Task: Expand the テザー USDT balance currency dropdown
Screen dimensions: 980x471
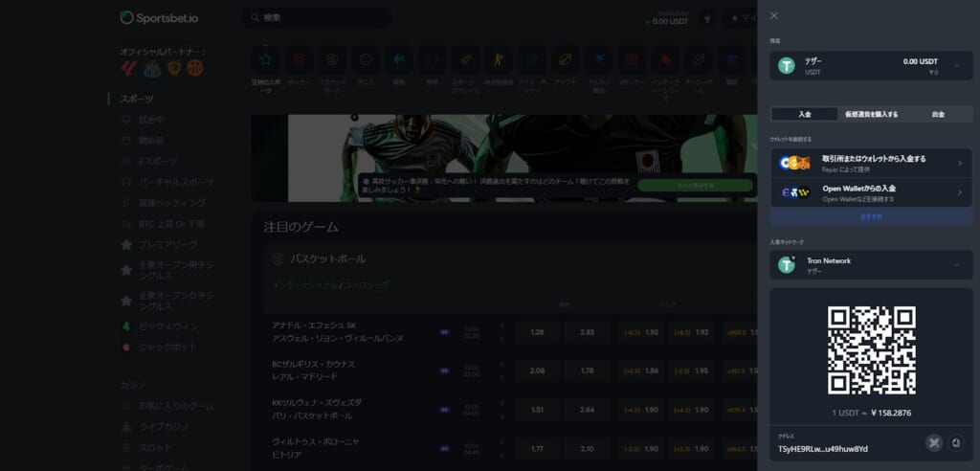Action: tap(956, 65)
